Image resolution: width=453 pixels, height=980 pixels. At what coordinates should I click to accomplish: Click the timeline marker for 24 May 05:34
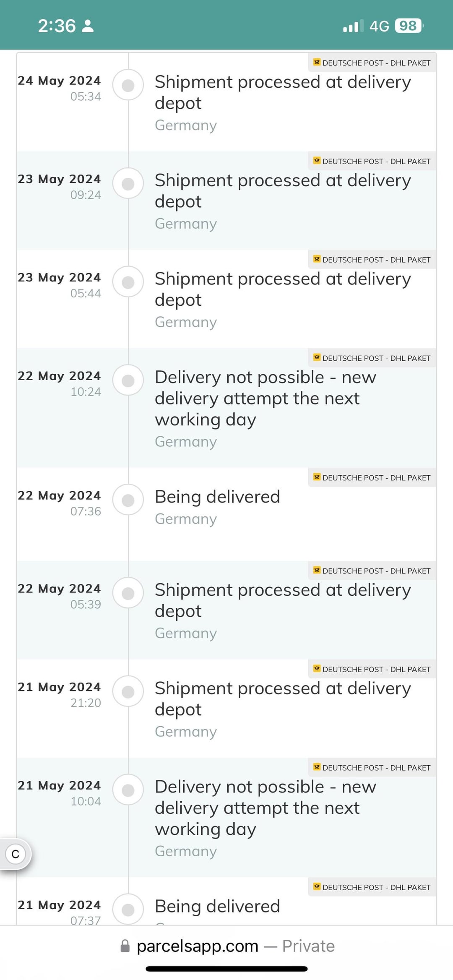pos(128,85)
